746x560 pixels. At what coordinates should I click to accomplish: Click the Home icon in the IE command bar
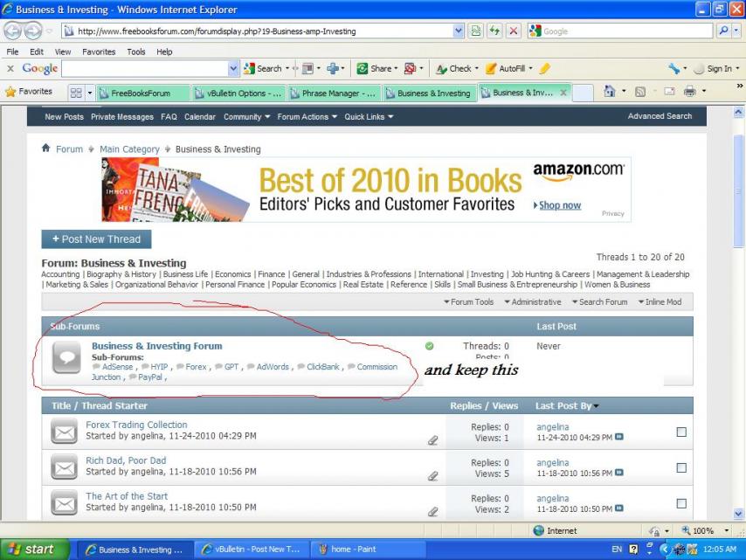click(x=609, y=91)
